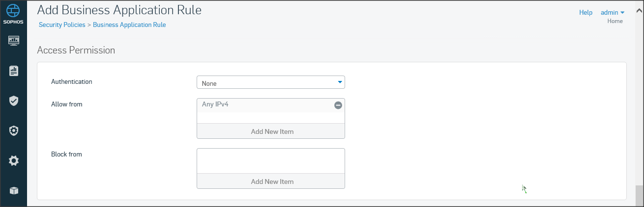Click the cube objects sidebar icon
The height and width of the screenshot is (207, 644).
14,190
